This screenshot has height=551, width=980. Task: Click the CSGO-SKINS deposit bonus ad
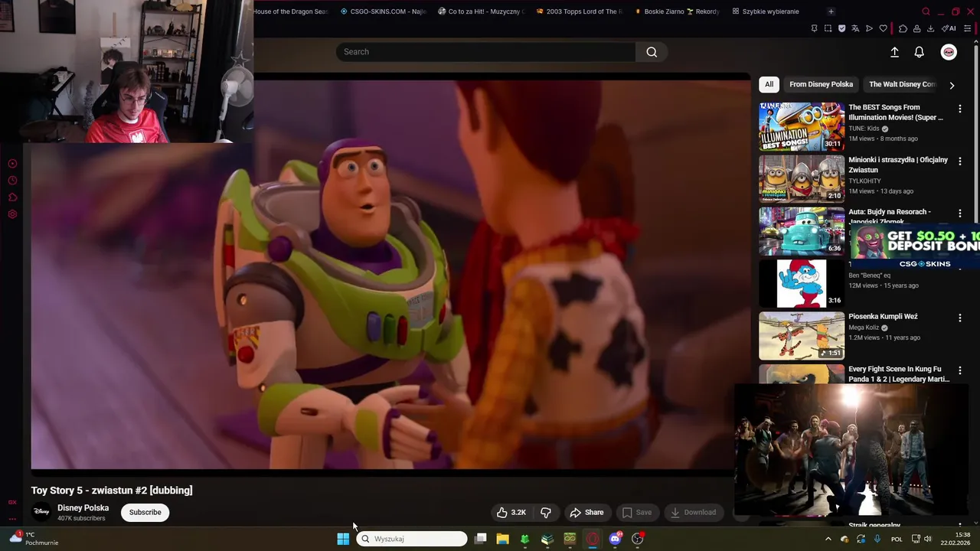[915, 247]
